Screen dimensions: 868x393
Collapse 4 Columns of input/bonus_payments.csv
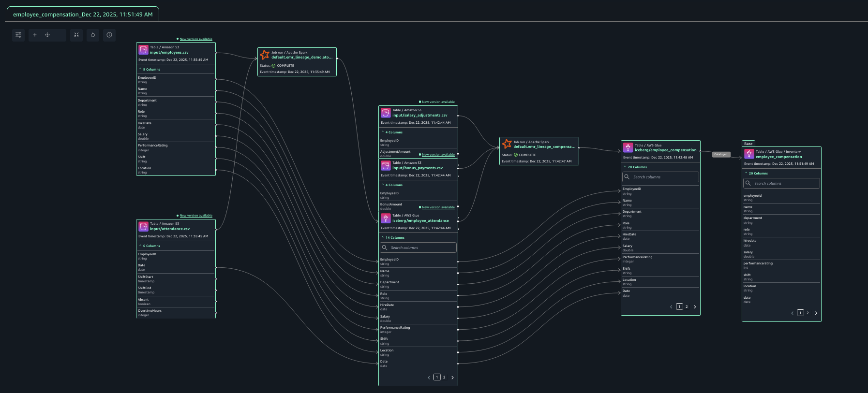(x=392, y=185)
